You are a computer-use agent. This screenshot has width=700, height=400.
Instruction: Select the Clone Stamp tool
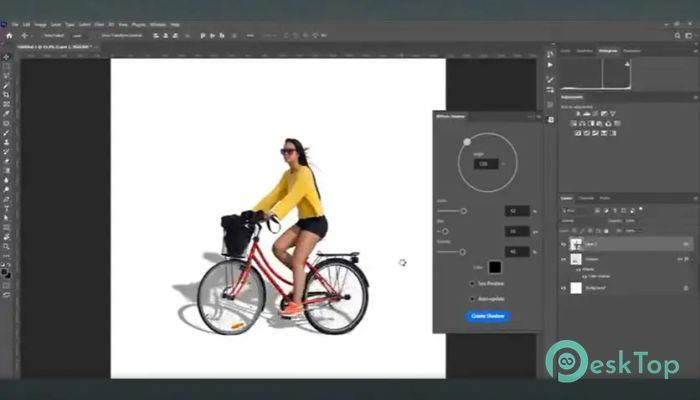click(6, 142)
